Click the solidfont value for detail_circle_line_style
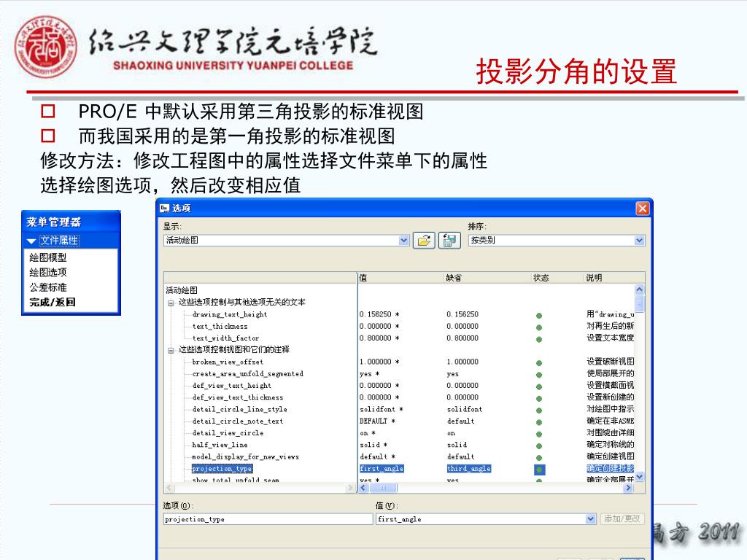 tap(381, 409)
